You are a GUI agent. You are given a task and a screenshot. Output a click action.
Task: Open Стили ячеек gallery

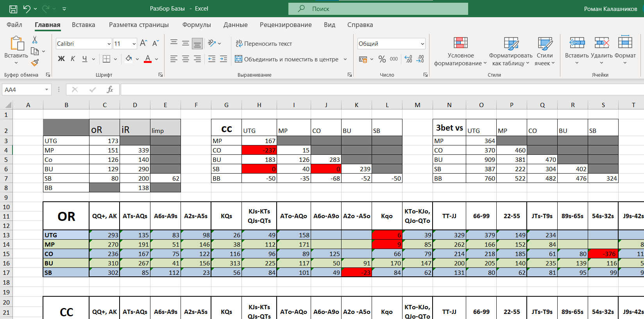coord(545,51)
